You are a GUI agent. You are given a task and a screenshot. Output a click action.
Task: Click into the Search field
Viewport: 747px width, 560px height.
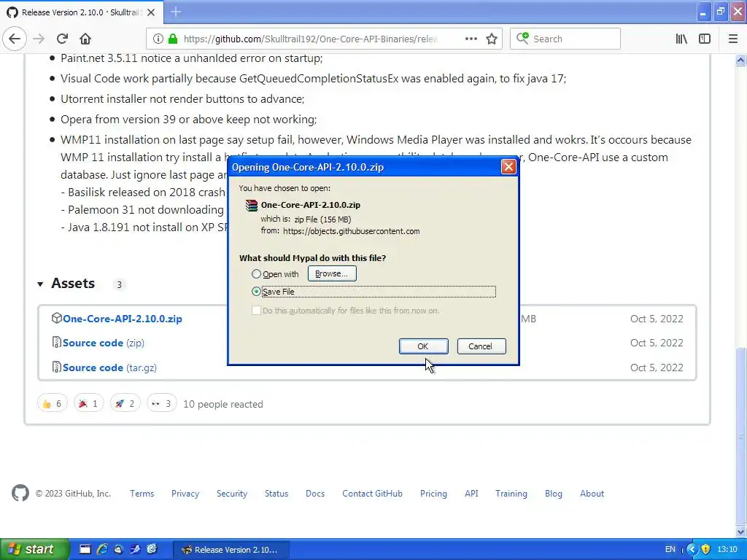click(x=565, y=39)
